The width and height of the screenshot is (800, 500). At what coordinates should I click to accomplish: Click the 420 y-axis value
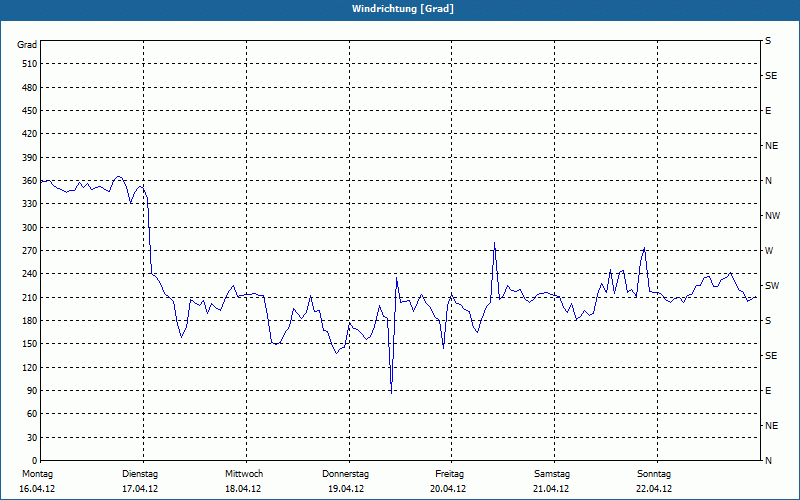[x=30, y=134]
